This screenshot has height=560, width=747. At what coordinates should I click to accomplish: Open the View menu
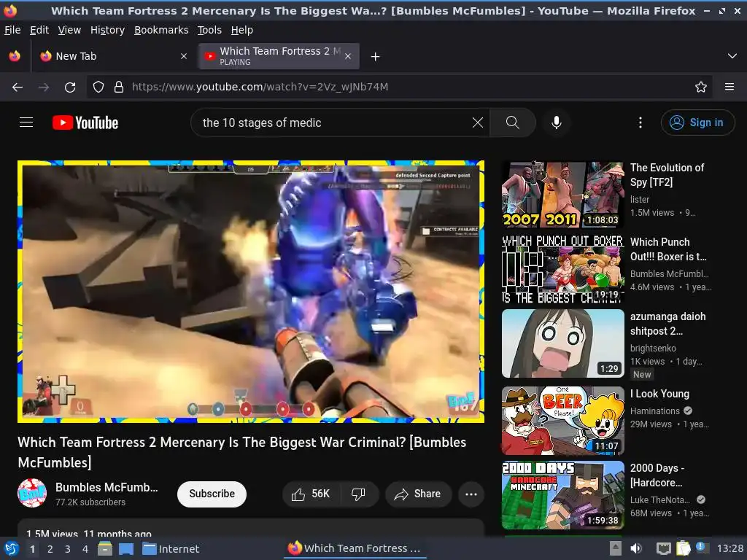click(69, 30)
